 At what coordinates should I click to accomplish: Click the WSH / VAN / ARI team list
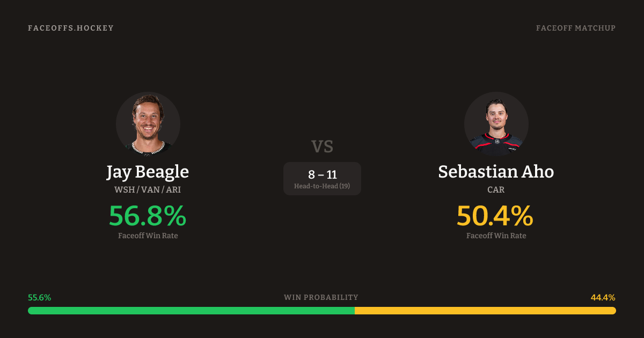tap(148, 190)
